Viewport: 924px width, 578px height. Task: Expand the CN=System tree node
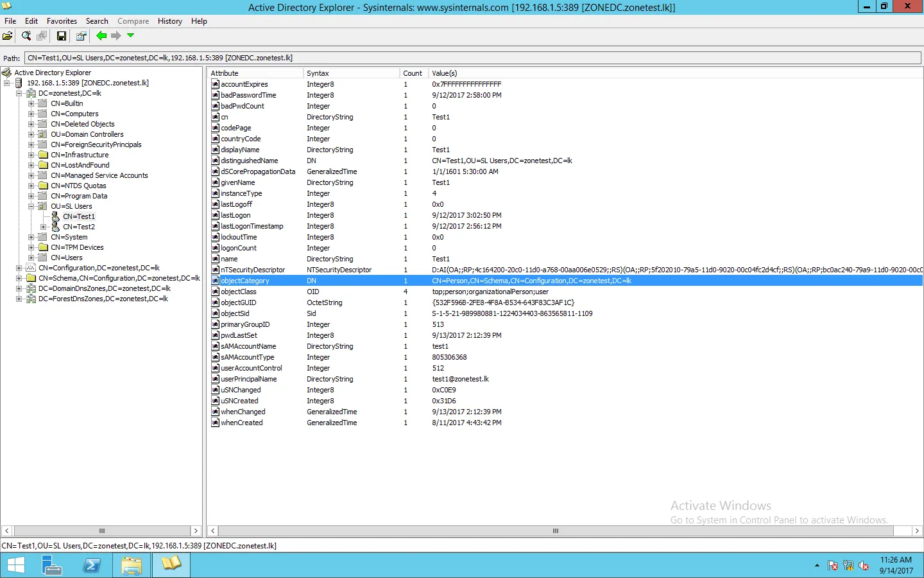(31, 237)
